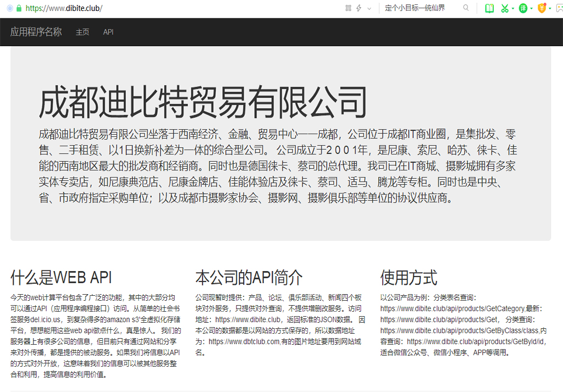Open the QR code grid icon
The height and width of the screenshot is (392, 563).
(x=348, y=8)
